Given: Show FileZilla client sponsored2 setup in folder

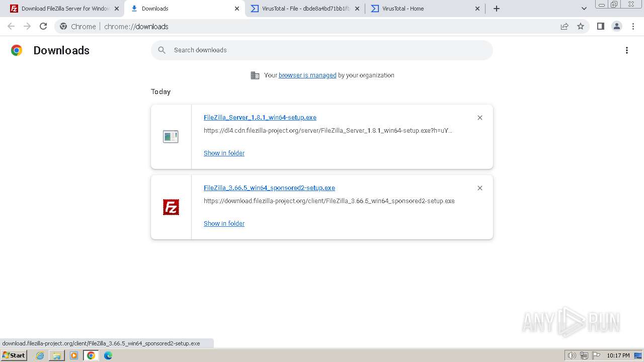Looking at the screenshot, I should tap(224, 224).
